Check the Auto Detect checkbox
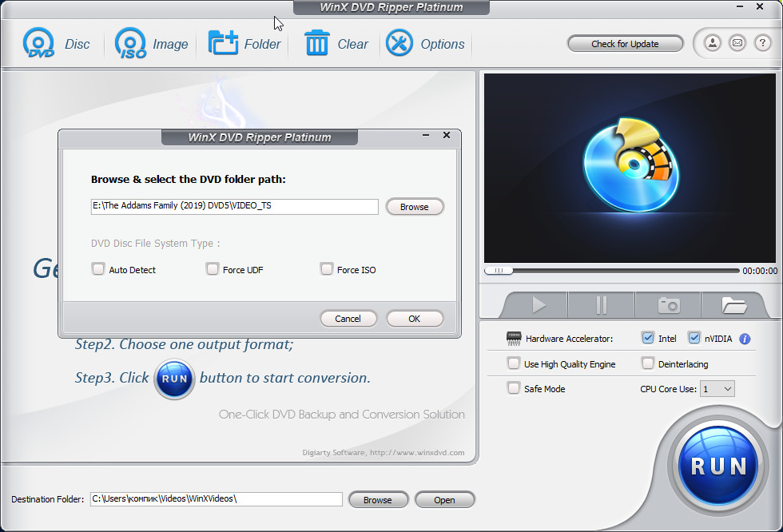 pos(98,269)
